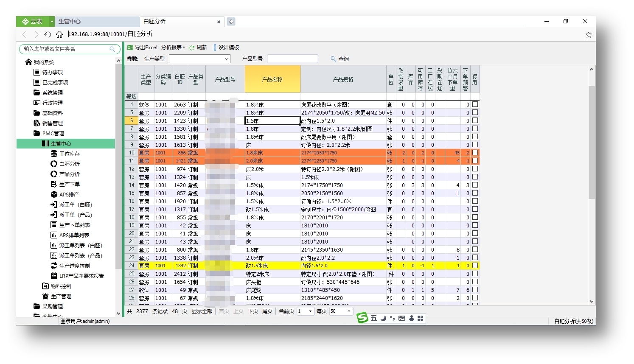
Task: Tick 停用 checkbox for orange row 11
Action: (x=475, y=160)
